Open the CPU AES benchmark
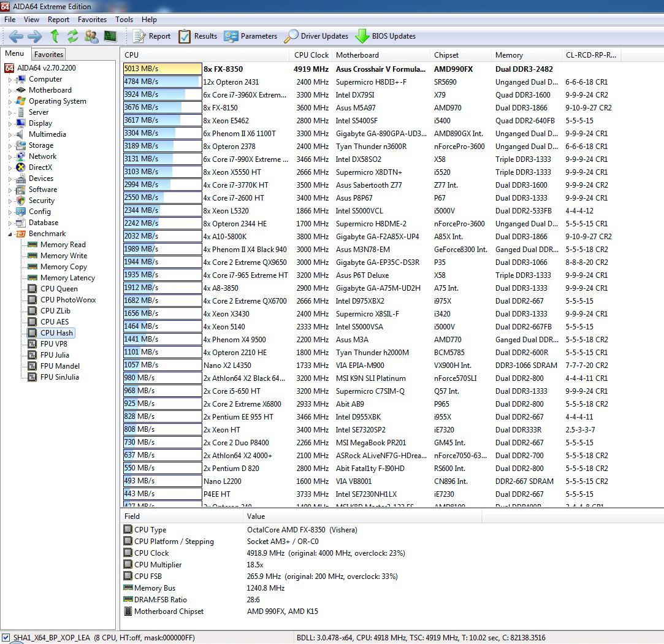 pyautogui.click(x=48, y=321)
